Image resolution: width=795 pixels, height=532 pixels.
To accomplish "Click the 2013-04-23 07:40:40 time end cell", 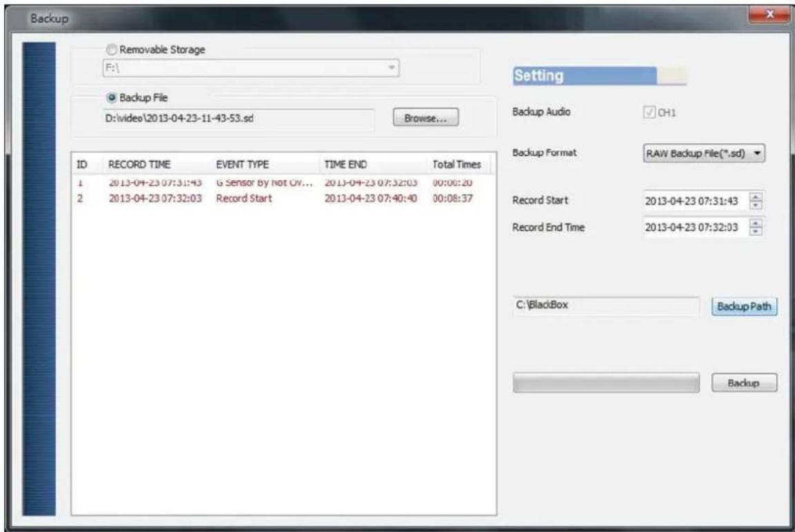I will [371, 198].
